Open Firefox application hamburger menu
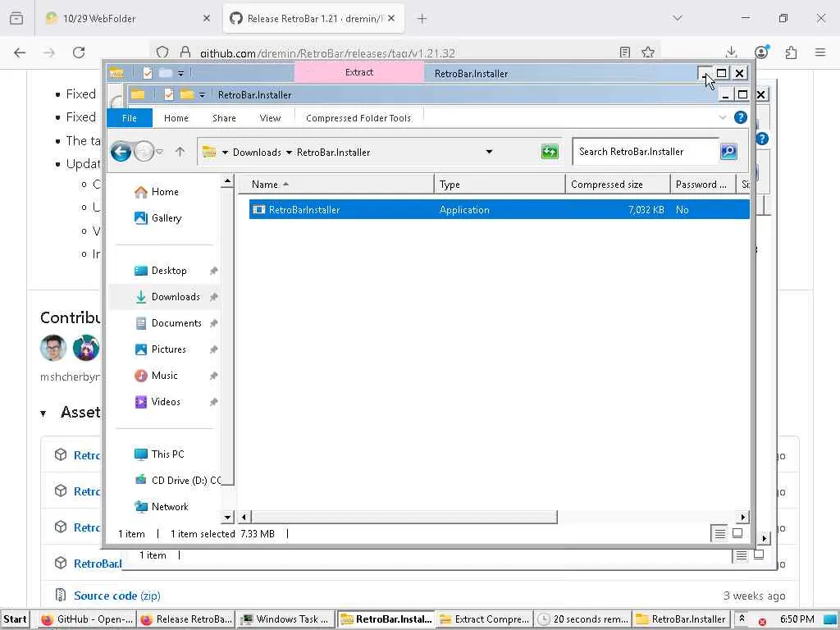 tap(820, 52)
